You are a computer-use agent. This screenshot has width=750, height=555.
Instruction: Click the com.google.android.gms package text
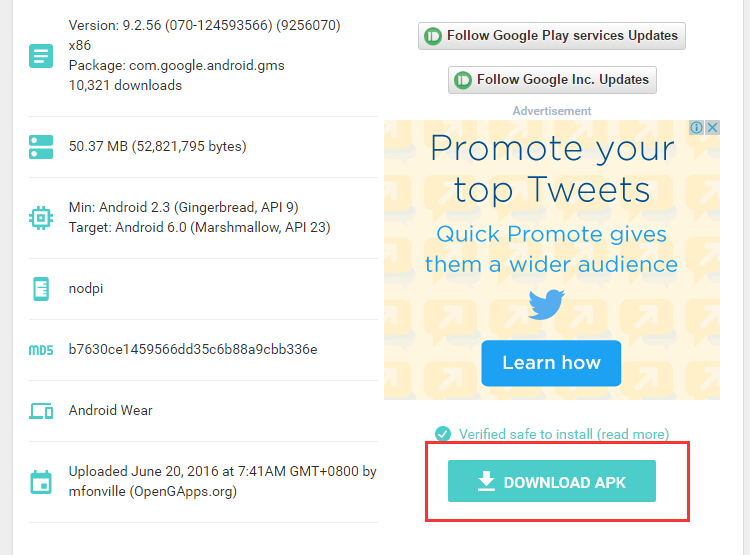point(207,66)
